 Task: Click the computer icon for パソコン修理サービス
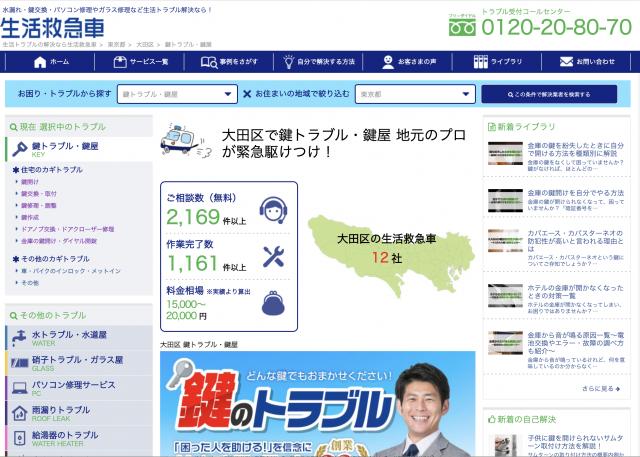[x=17, y=387]
